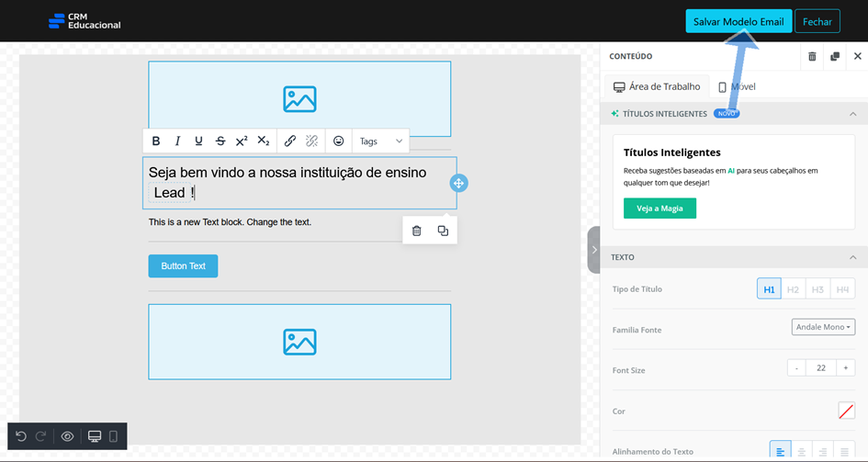Apply superscript formatting

242,141
